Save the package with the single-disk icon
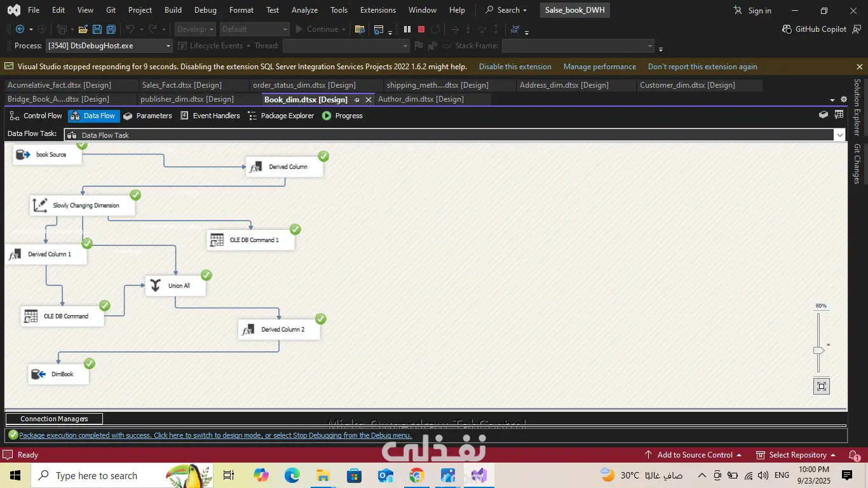 click(97, 29)
